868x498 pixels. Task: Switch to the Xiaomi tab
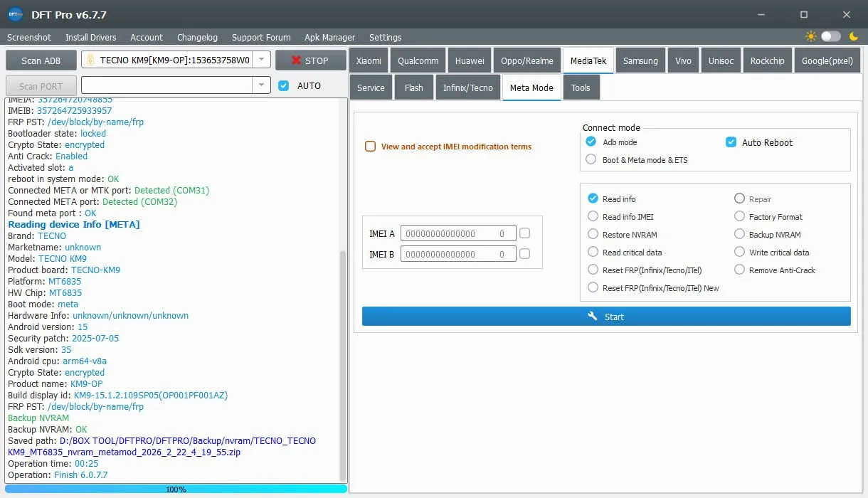pyautogui.click(x=369, y=60)
